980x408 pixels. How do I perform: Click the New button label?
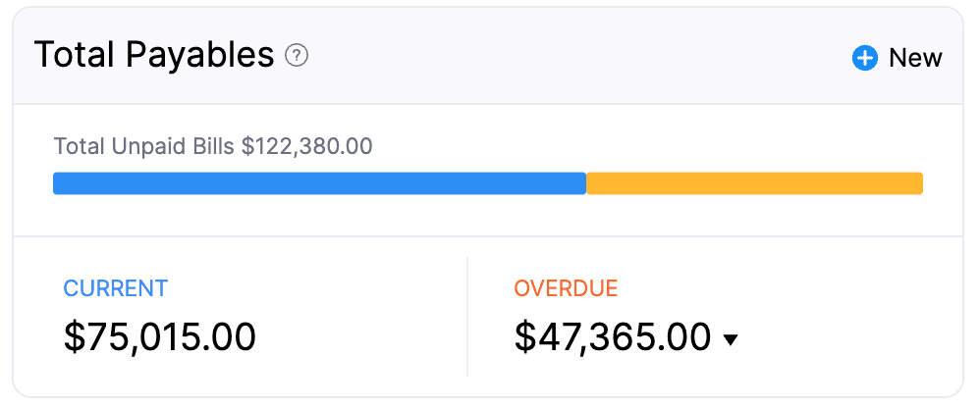(915, 58)
